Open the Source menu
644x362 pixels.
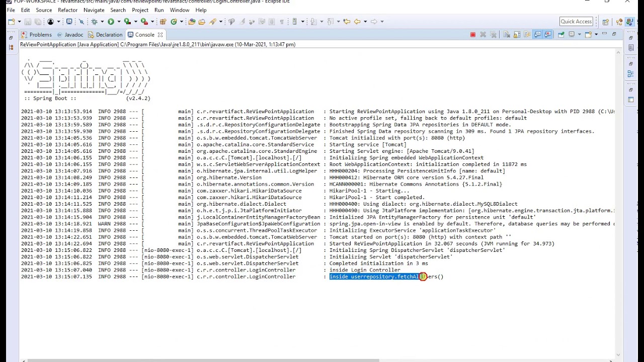click(x=44, y=10)
